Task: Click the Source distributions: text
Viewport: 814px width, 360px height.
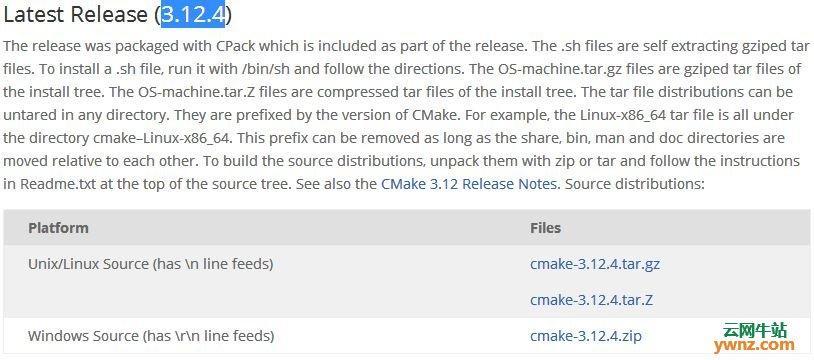Action: (x=634, y=184)
